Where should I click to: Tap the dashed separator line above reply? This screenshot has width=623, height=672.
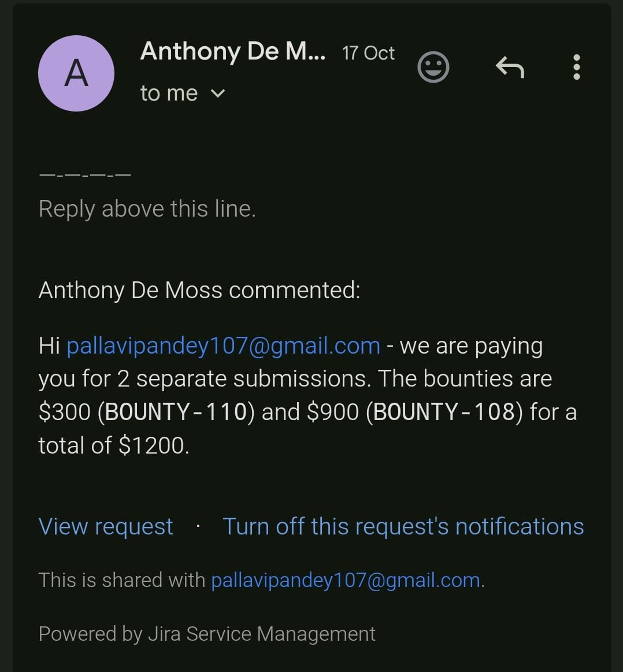85,174
